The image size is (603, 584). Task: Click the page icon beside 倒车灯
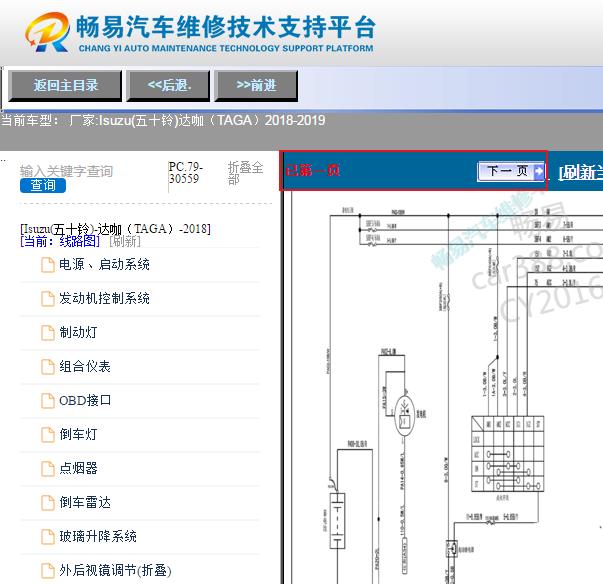[x=48, y=435]
